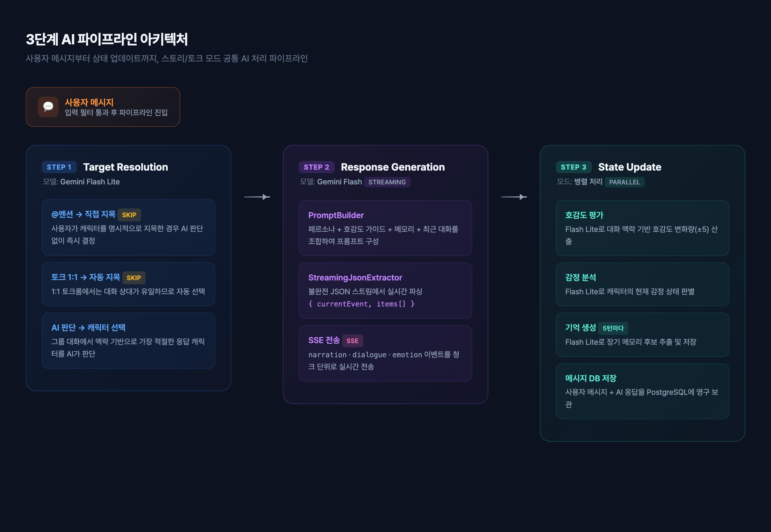
Task: Click the SSE badge next to SSE 전송
Action: point(353,341)
